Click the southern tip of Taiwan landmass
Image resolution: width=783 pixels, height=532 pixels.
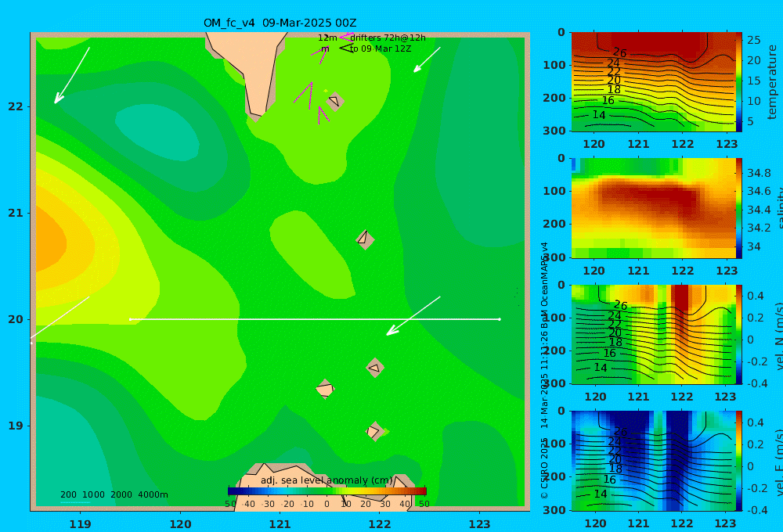pos(257,113)
